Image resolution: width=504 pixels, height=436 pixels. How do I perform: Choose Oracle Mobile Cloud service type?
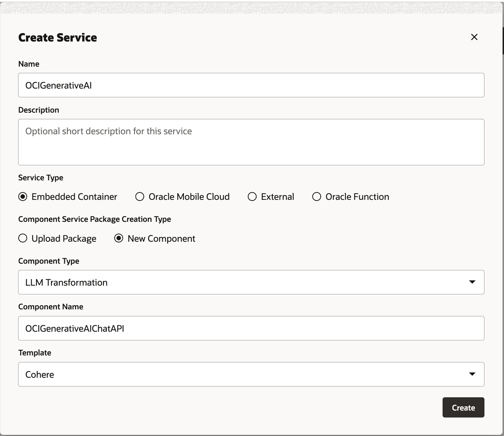click(140, 197)
